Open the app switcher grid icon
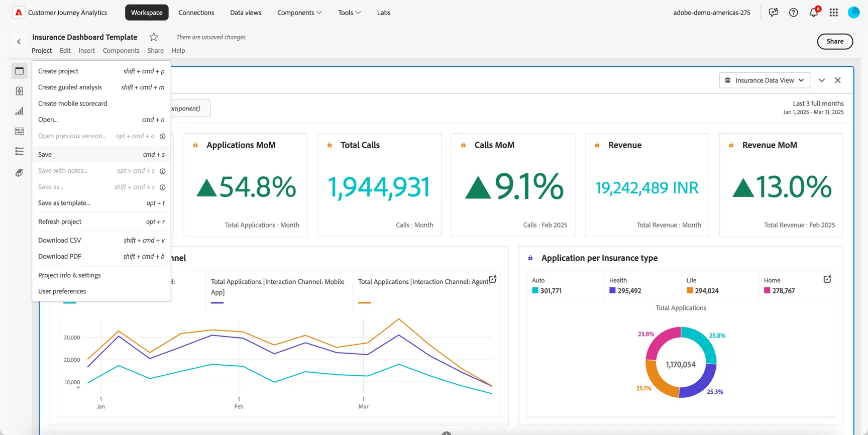This screenshot has height=435, width=868. point(834,13)
